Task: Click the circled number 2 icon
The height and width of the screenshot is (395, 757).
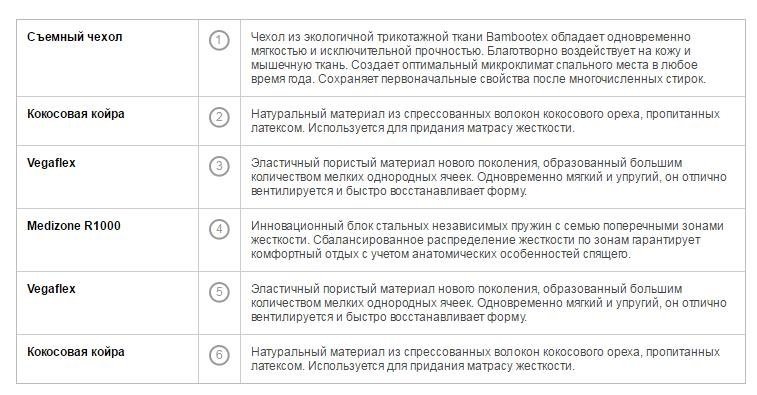Action: click(x=219, y=117)
